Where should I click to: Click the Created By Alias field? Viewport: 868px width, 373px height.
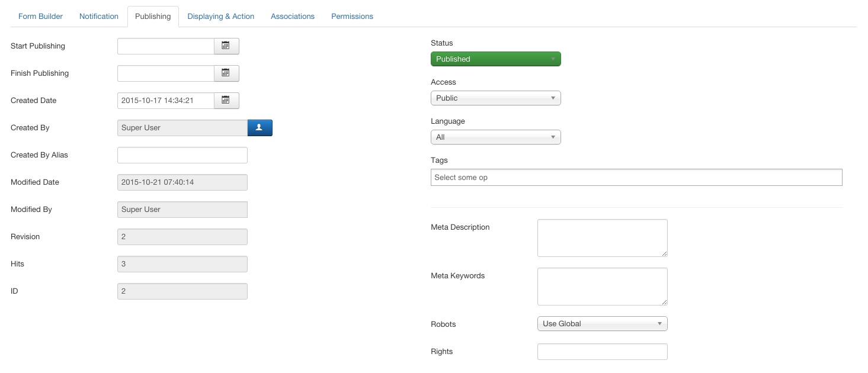click(182, 155)
